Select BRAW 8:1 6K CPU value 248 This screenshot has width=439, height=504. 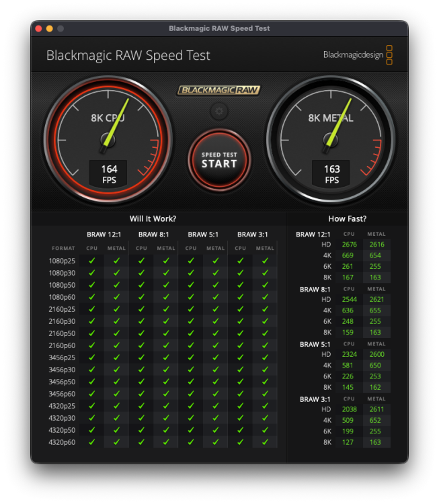tap(348, 321)
